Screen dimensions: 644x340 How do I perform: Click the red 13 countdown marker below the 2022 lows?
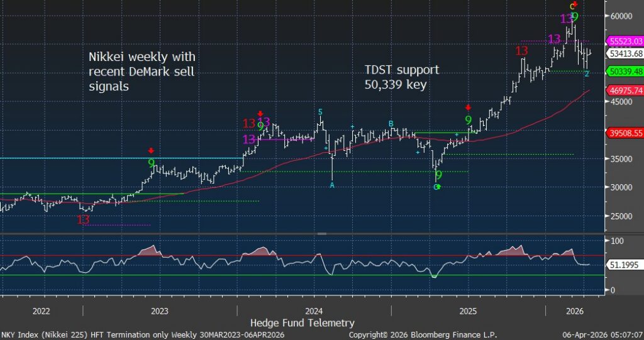click(x=83, y=219)
